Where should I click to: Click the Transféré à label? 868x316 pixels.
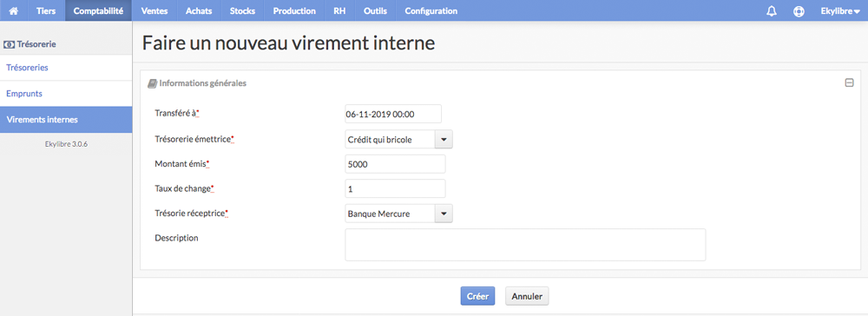tap(176, 114)
